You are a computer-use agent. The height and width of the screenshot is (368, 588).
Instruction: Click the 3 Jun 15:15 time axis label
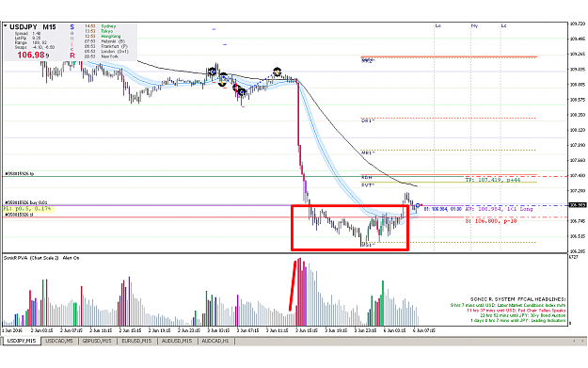point(307,330)
